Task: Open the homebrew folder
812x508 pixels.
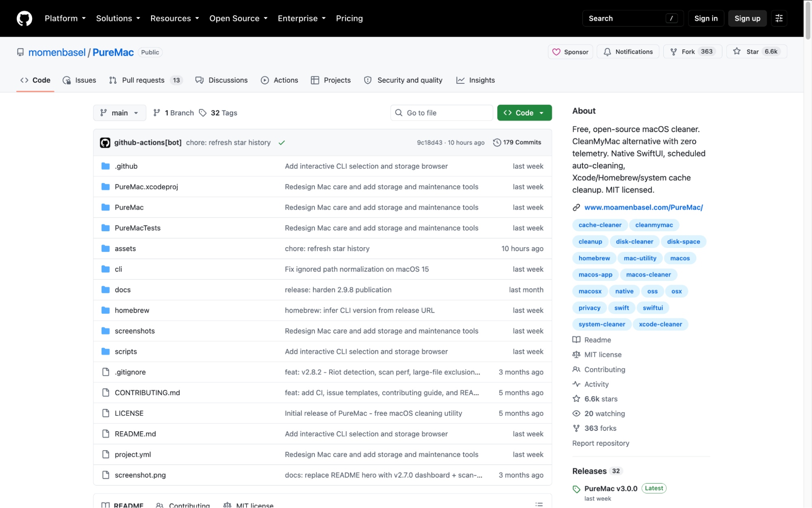Action: pyautogui.click(x=132, y=310)
